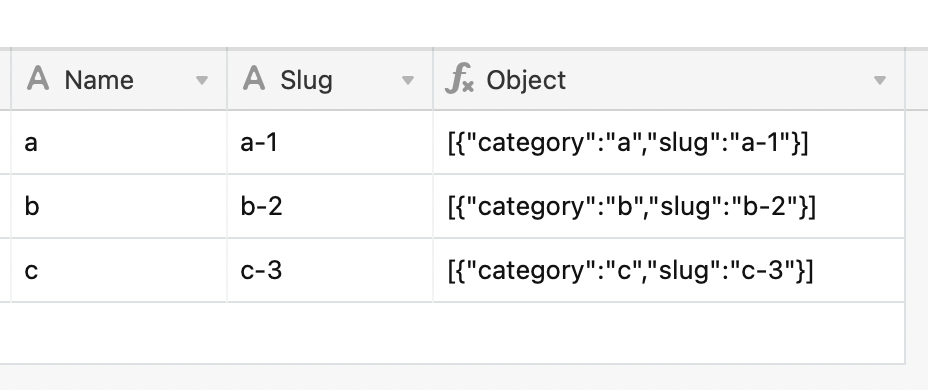Image resolution: width=928 pixels, height=390 pixels.
Task: Select the Slug cell "b-2"
Action: (330, 207)
